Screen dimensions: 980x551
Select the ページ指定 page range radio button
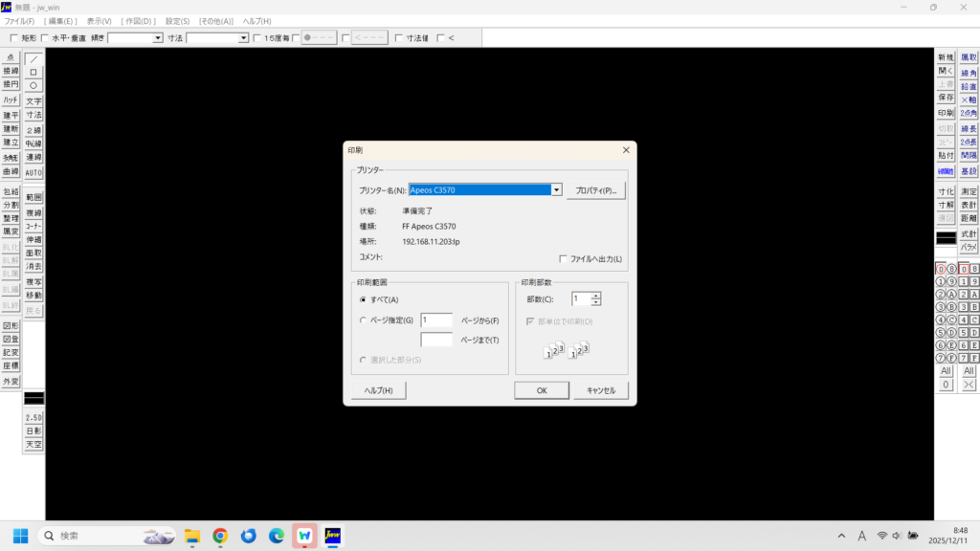[x=363, y=320]
